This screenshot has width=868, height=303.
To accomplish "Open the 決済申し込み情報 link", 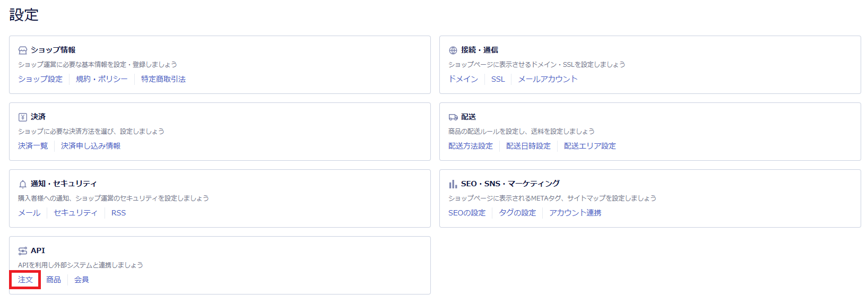I will coord(91,146).
